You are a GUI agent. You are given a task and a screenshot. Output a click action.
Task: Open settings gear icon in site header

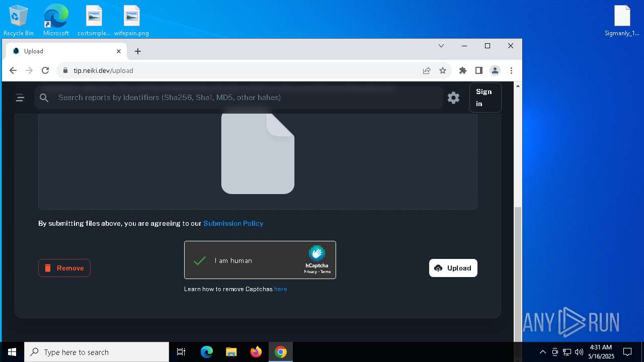coord(453,98)
